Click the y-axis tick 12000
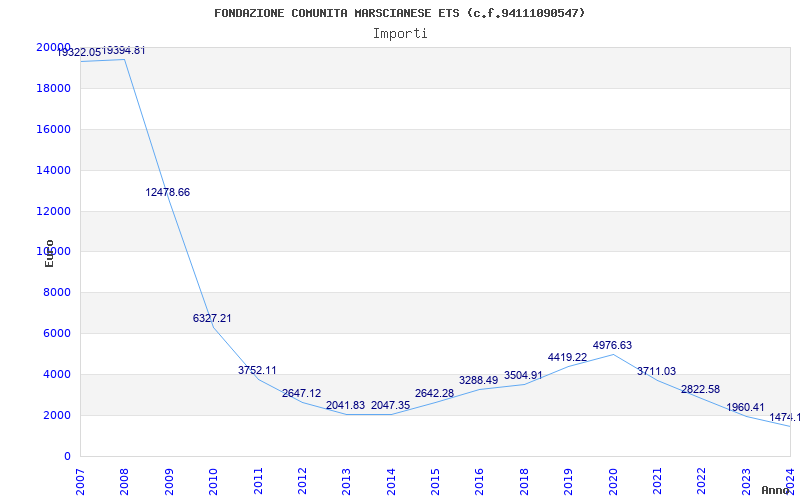Screen dimensions: 800x500 [x=54, y=211]
